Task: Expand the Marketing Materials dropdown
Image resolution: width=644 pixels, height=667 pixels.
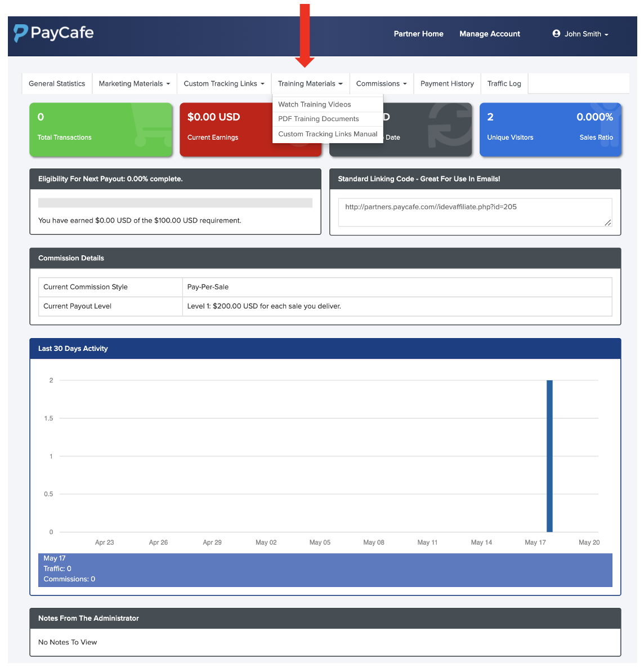Action: [x=135, y=84]
